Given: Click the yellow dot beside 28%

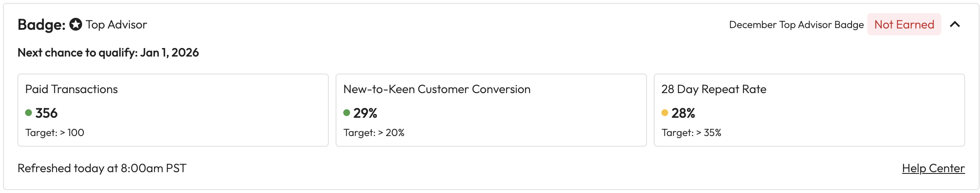Looking at the screenshot, I should pos(665,113).
